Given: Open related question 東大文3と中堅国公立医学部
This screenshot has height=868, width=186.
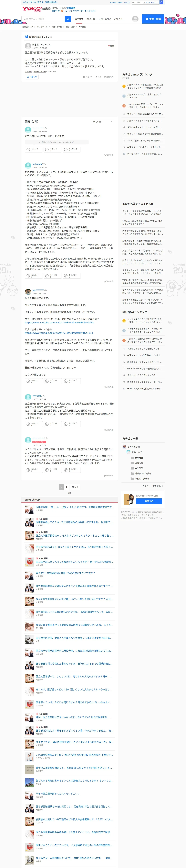Looking at the screenshot, I should pos(65,573).
